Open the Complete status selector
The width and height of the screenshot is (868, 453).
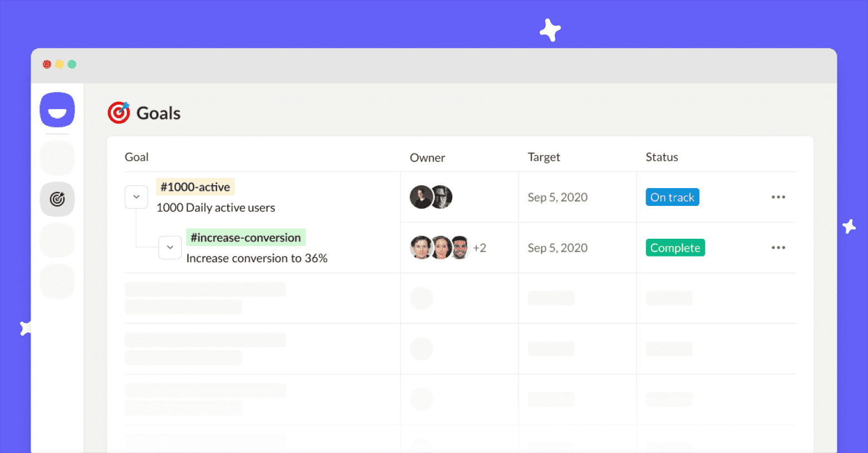675,248
